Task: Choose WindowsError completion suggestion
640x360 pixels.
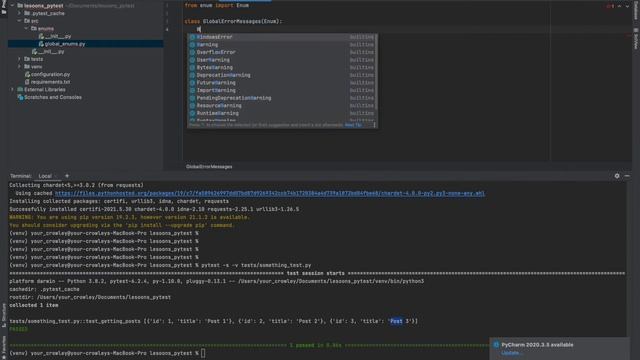Action: [282, 37]
